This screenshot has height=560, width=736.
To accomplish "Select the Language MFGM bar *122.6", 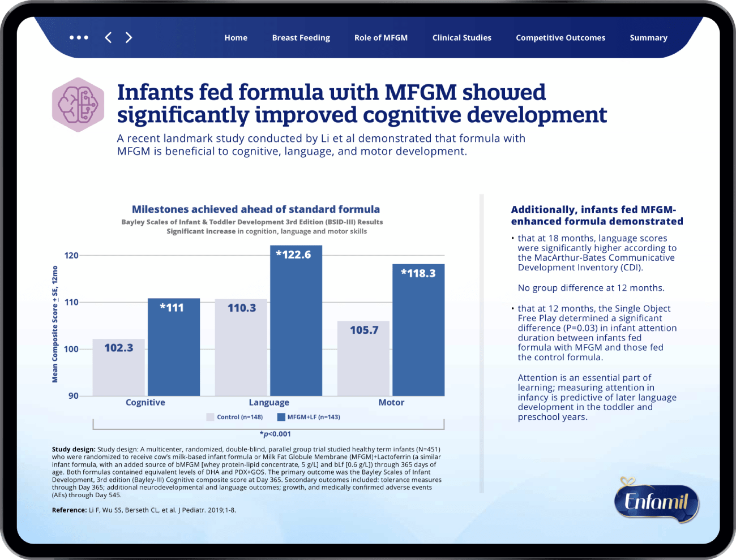I will (x=296, y=321).
